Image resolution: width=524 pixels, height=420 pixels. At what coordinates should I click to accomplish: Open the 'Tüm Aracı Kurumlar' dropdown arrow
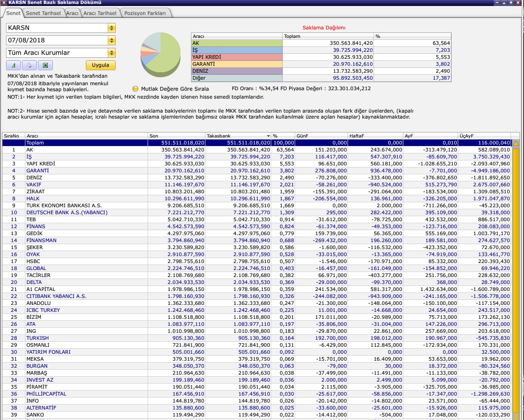click(112, 53)
